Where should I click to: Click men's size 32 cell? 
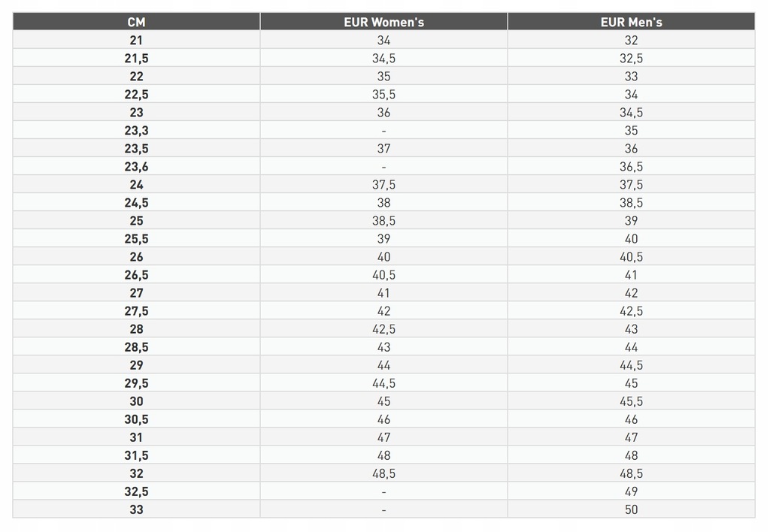click(631, 41)
